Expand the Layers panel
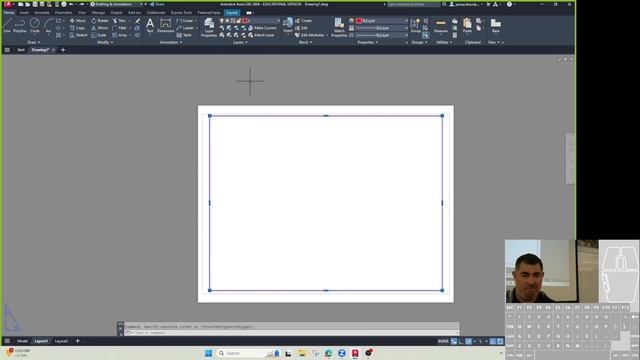 click(240, 42)
